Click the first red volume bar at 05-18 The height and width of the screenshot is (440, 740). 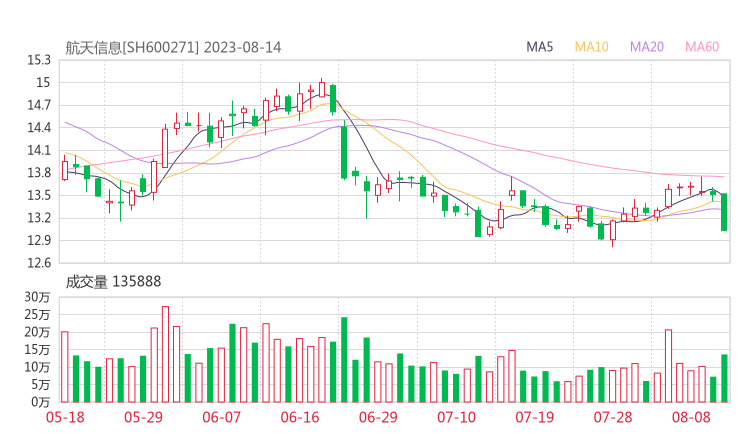(65, 367)
